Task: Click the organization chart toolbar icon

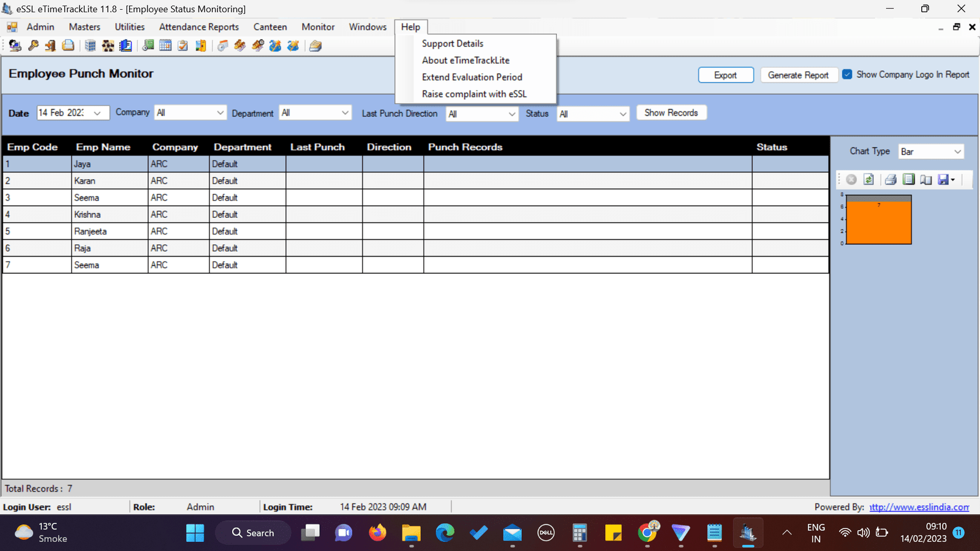Action: [x=108, y=46]
